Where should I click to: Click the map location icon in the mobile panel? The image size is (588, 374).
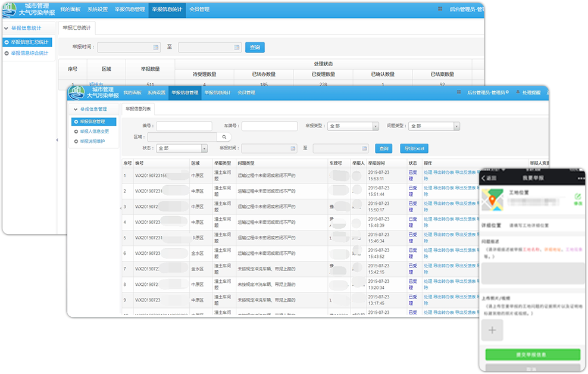click(x=491, y=200)
